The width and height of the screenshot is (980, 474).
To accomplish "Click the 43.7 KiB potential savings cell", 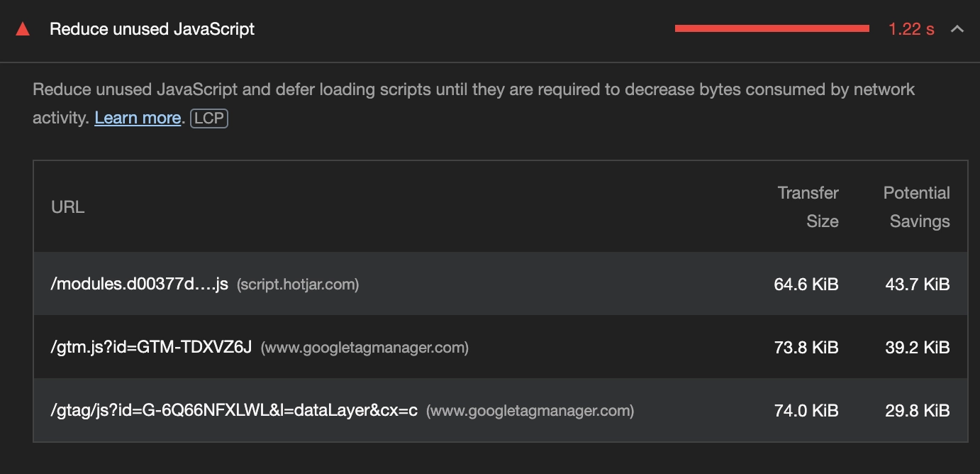I will point(918,285).
